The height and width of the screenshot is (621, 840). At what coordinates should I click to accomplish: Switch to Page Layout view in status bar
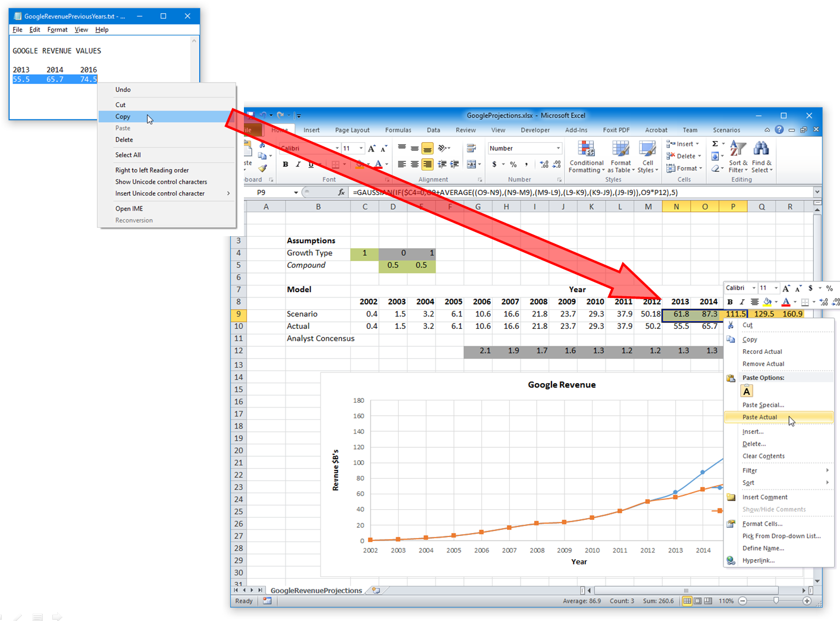(x=697, y=601)
